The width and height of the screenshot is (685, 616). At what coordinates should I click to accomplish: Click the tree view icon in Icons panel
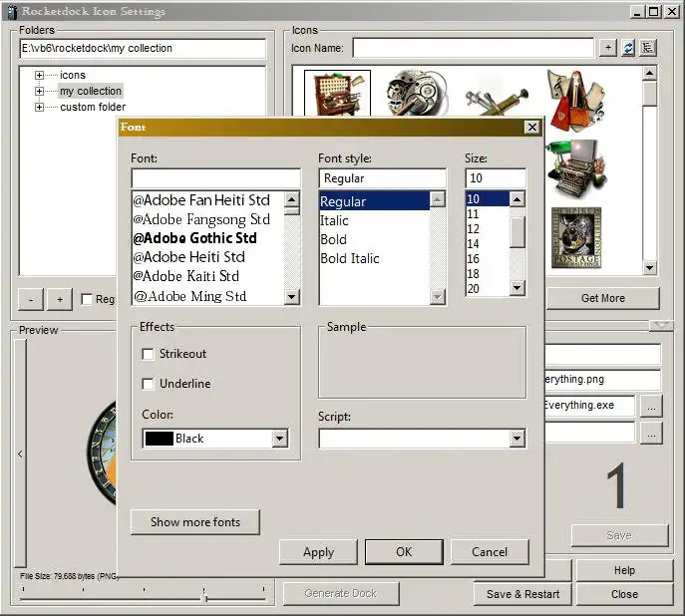(648, 48)
